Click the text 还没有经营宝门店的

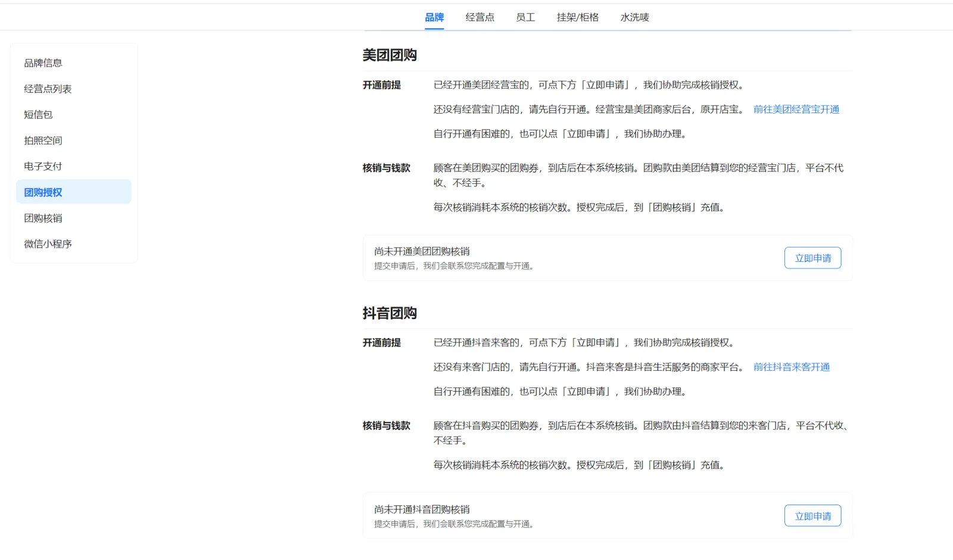(477, 110)
